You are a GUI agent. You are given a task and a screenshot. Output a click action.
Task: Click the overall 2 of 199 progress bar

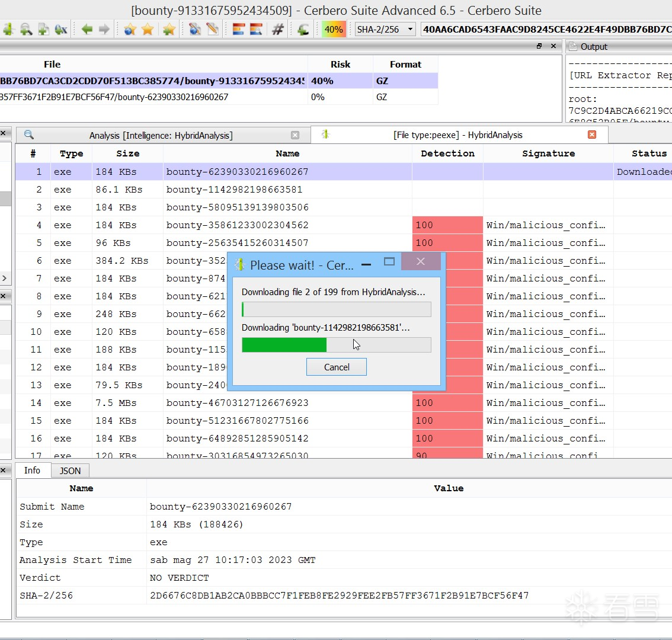click(x=337, y=309)
